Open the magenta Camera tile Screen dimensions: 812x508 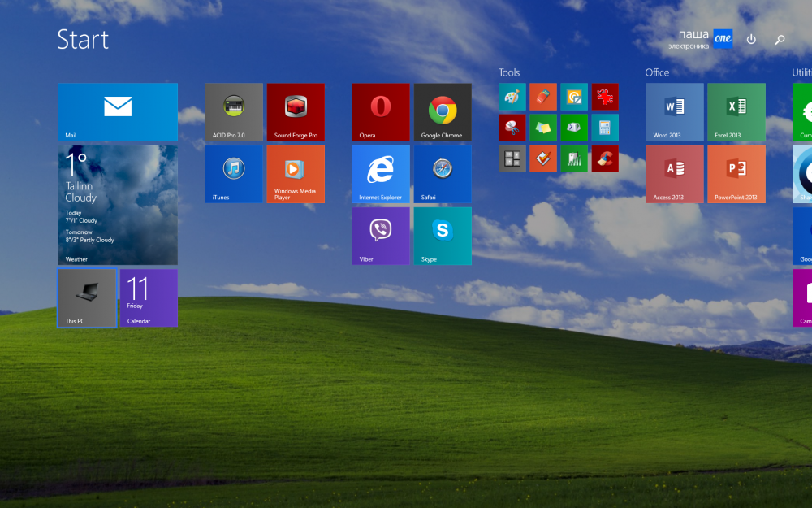pyautogui.click(x=802, y=298)
